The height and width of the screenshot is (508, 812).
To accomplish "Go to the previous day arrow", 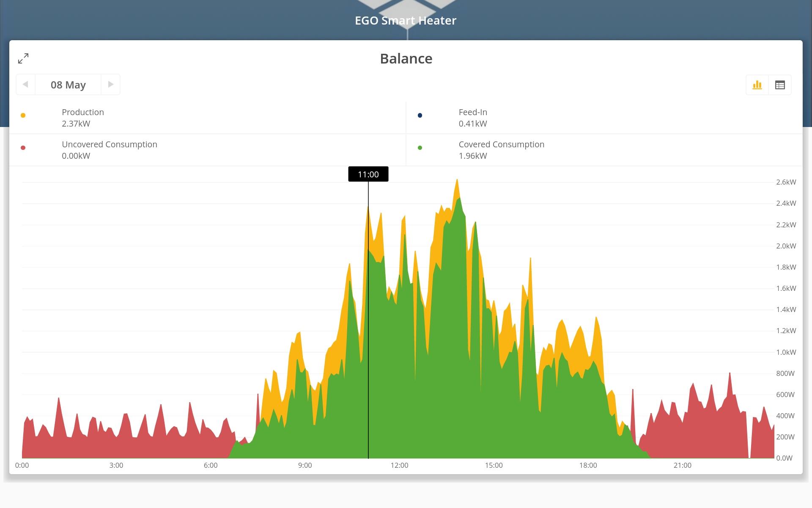I will [25, 84].
